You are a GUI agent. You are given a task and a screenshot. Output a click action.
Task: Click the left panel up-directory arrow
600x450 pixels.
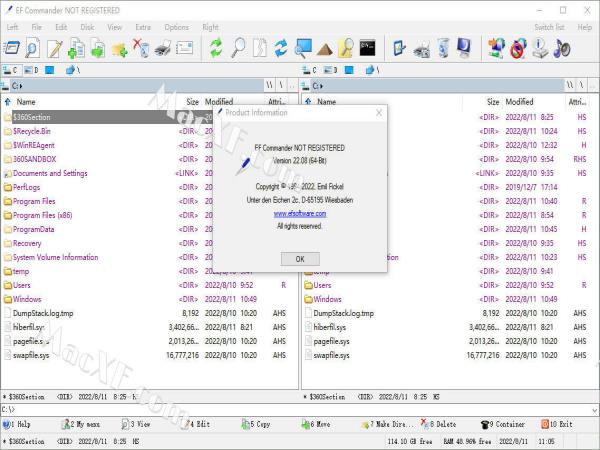[x=8, y=102]
